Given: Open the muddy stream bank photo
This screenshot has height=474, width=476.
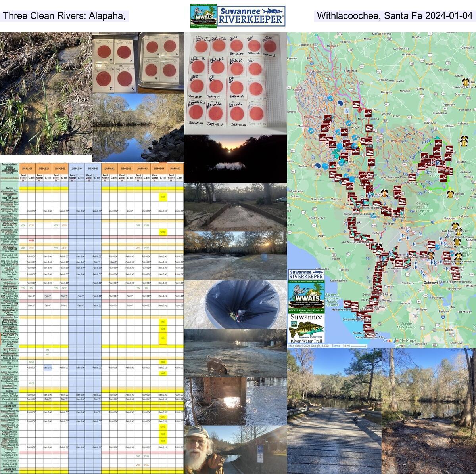Looking at the screenshot, I should pos(46,93).
